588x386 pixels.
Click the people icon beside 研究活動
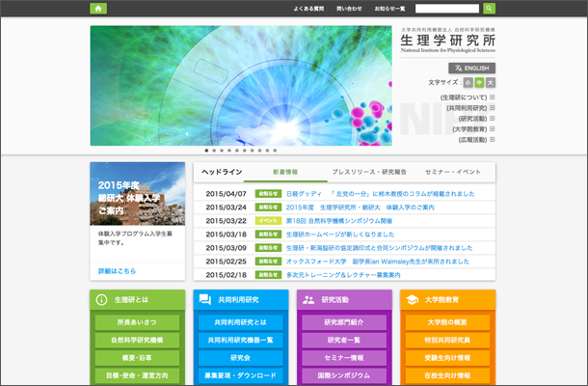[x=308, y=300]
